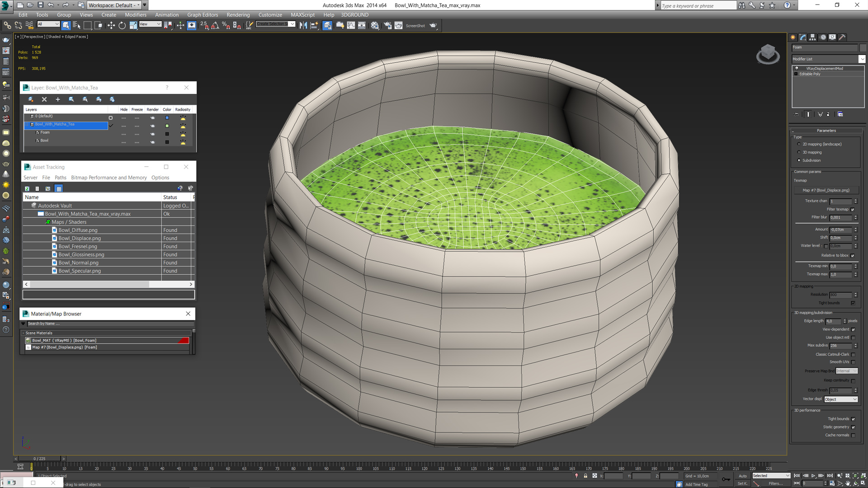The height and width of the screenshot is (488, 868).
Task: Choose the Select and Move tool
Action: pos(111,25)
